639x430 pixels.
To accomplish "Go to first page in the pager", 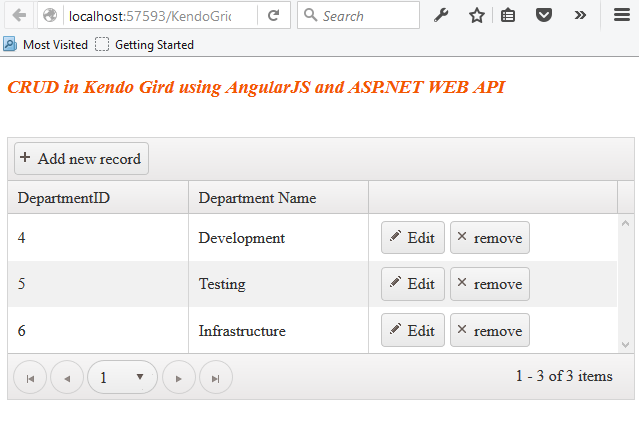I will pos(30,377).
